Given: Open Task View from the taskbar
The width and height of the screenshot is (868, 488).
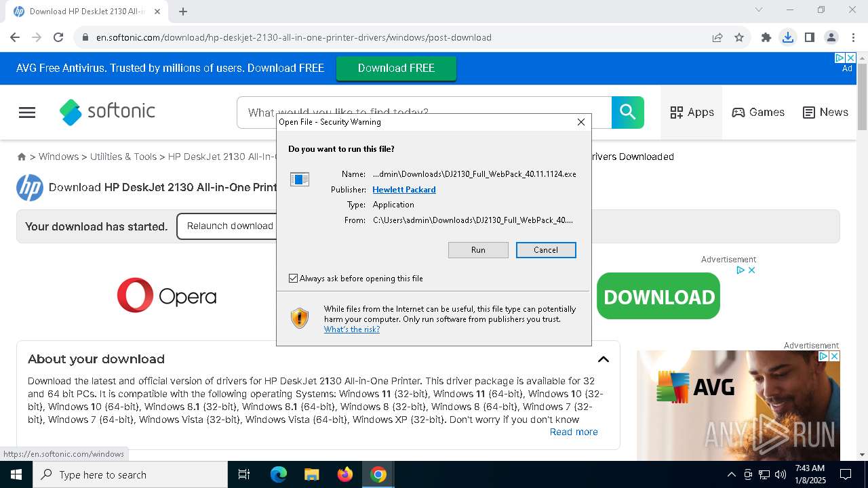Looking at the screenshot, I should (244, 474).
